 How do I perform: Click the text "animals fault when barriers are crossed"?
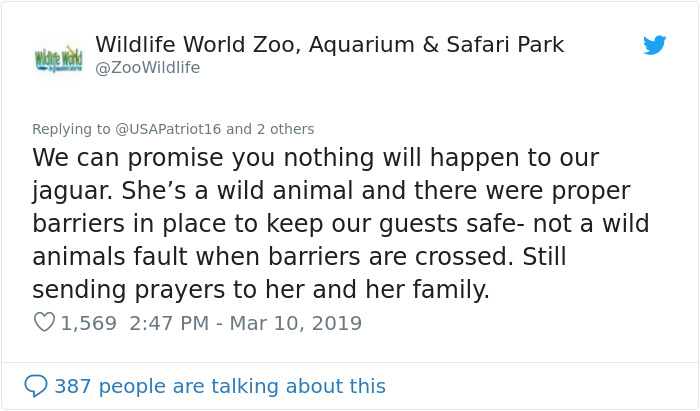pos(273,257)
